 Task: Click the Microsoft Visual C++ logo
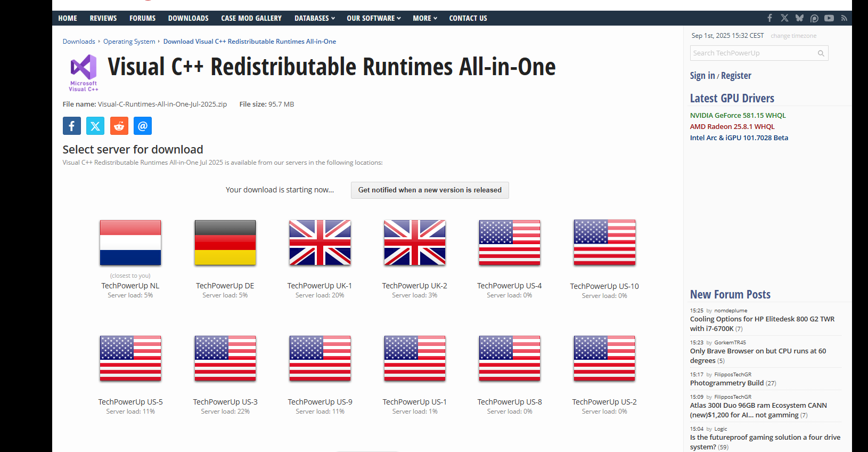84,73
